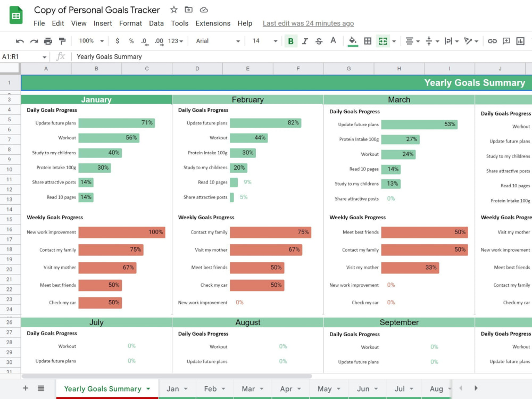Toggle bold formatting button
This screenshot has height=399, width=532.
tap(291, 41)
